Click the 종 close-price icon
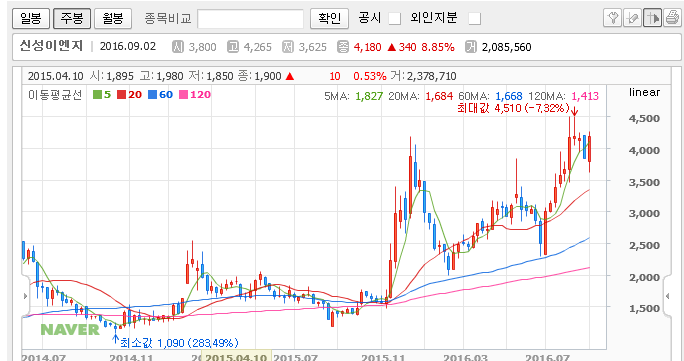The height and width of the screenshot is (361, 684). tap(343, 47)
